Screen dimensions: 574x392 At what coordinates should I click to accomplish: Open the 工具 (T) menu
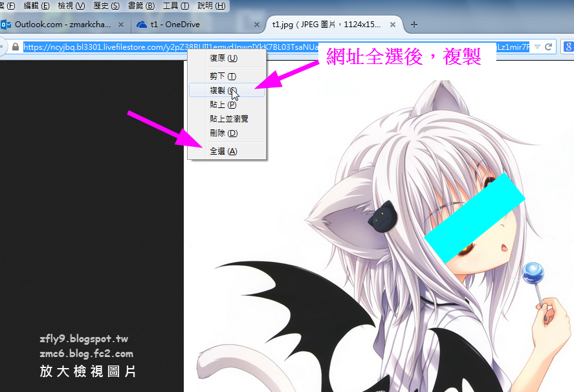click(176, 5)
